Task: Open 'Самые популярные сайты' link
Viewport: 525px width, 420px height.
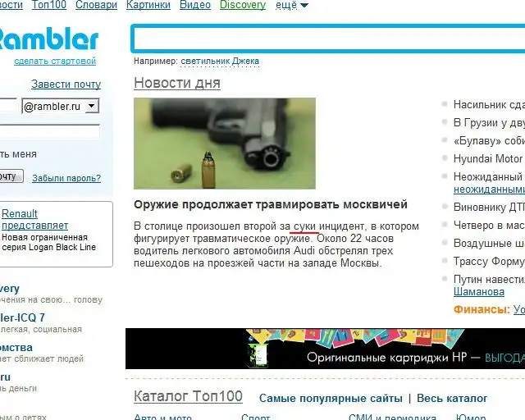Action: pyautogui.click(x=330, y=398)
